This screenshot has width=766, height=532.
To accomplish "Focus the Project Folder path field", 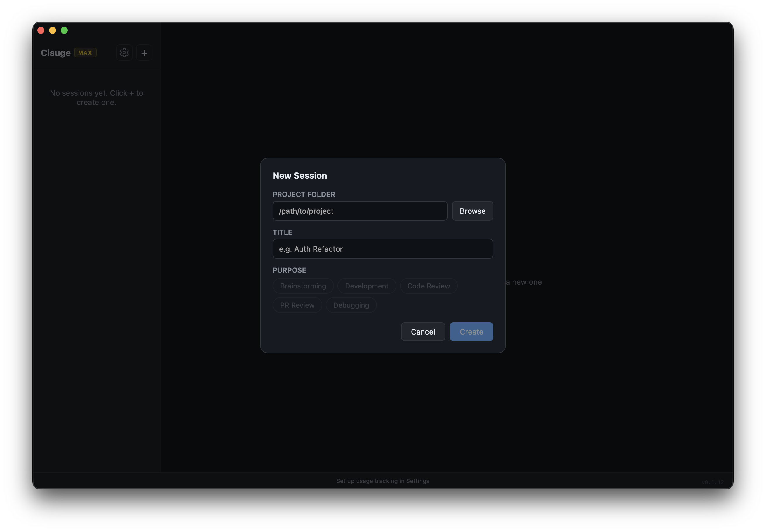I will click(x=360, y=211).
